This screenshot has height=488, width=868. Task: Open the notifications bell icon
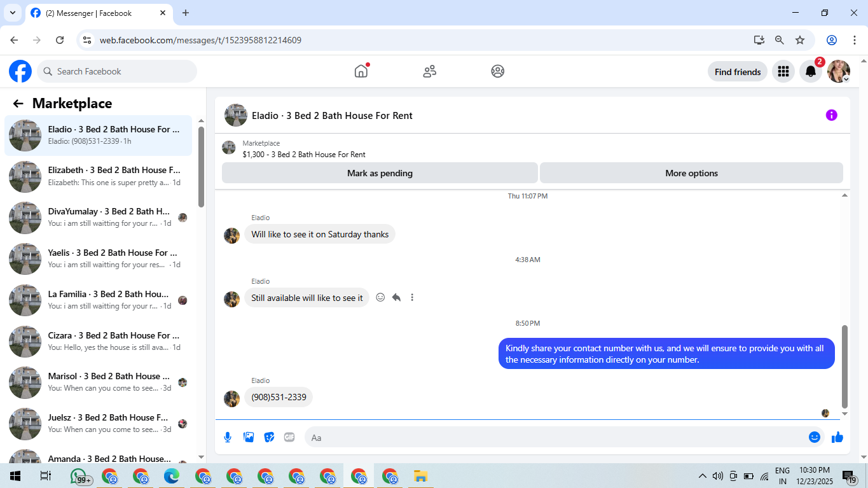[x=811, y=72]
